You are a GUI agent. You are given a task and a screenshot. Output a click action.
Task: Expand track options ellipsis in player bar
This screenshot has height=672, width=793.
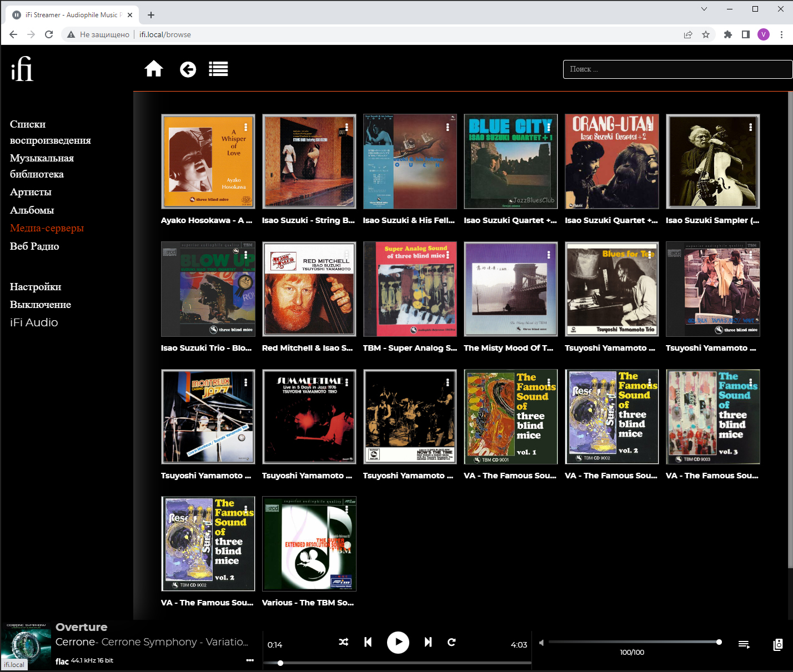click(250, 660)
